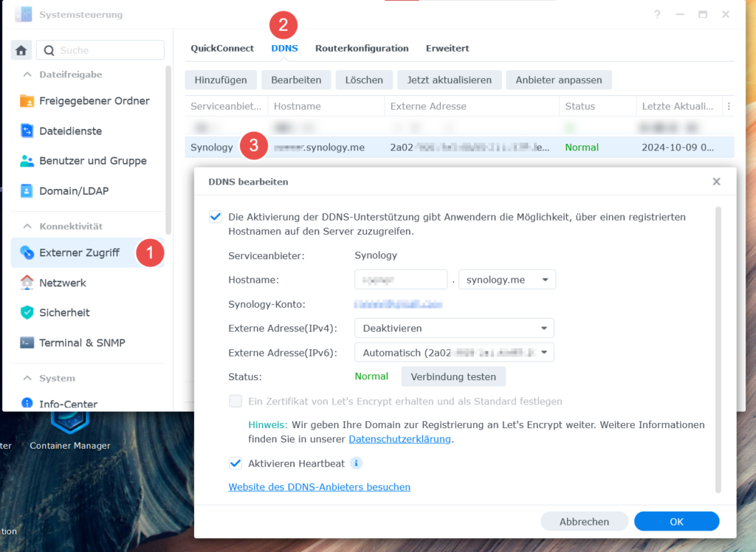The height and width of the screenshot is (552, 756).
Task: Click the Normal status cell in the Synology row
Action: tap(582, 148)
